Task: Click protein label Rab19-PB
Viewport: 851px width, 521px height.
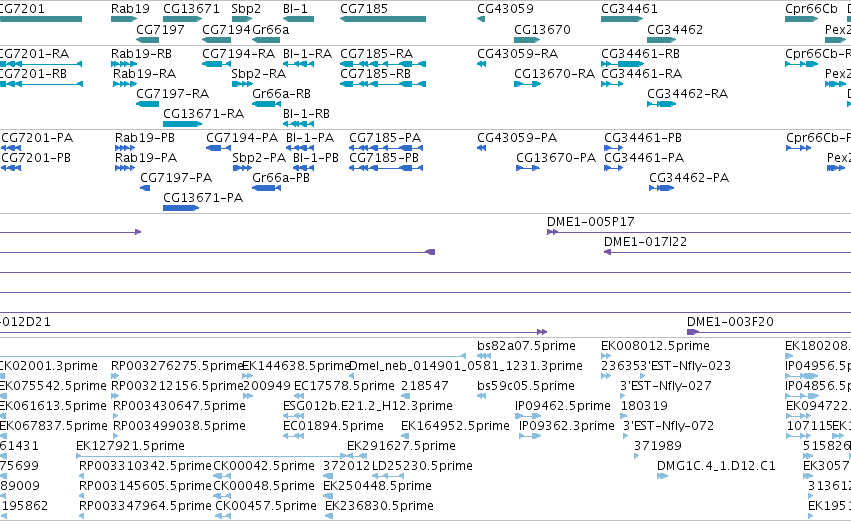Action: tap(144, 138)
